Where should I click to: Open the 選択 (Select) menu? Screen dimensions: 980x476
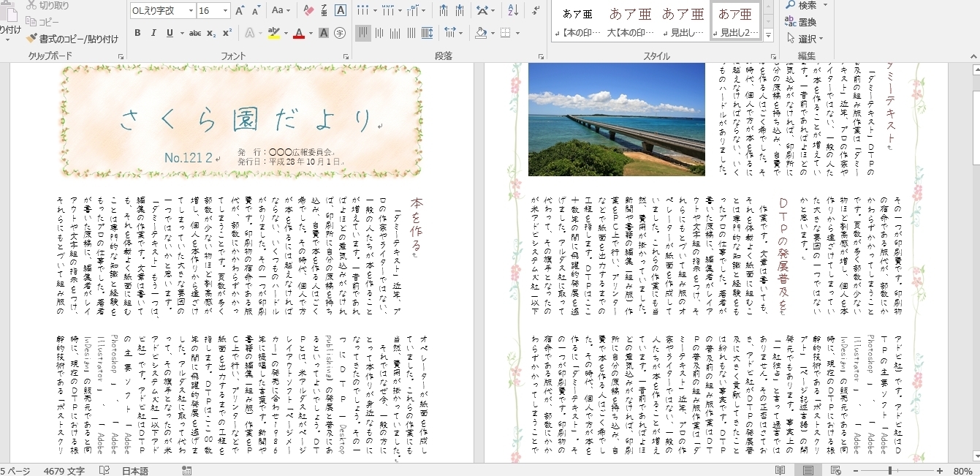[x=806, y=37]
